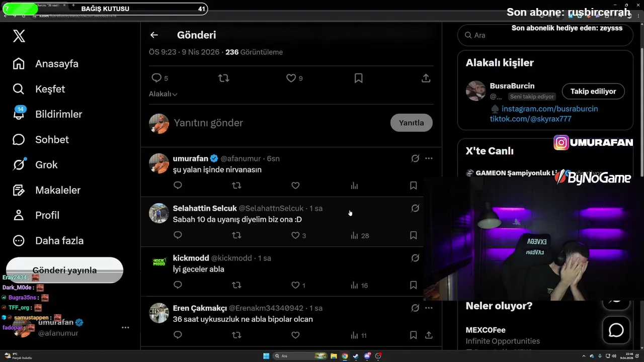Image resolution: width=644 pixels, height=362 pixels.
Task: Open Anasayfa in the sidebar
Action: point(46,64)
